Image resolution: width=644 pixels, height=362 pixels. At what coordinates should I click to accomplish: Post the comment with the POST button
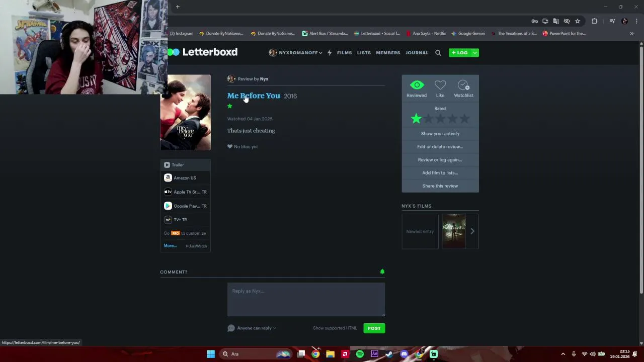374,328
